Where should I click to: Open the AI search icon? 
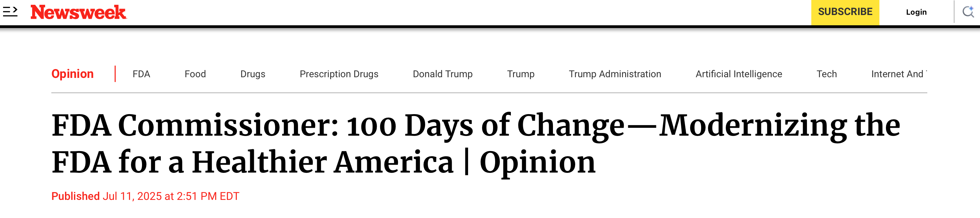[968, 12]
